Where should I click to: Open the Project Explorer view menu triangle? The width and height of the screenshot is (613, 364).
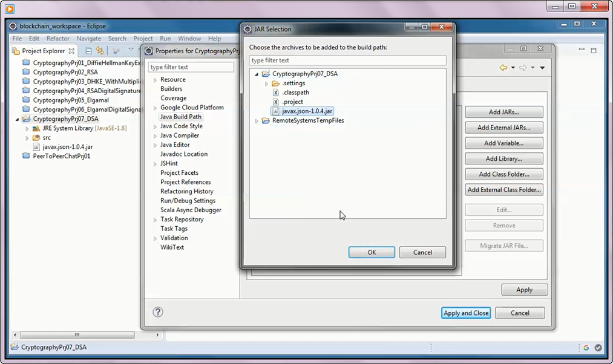131,50
